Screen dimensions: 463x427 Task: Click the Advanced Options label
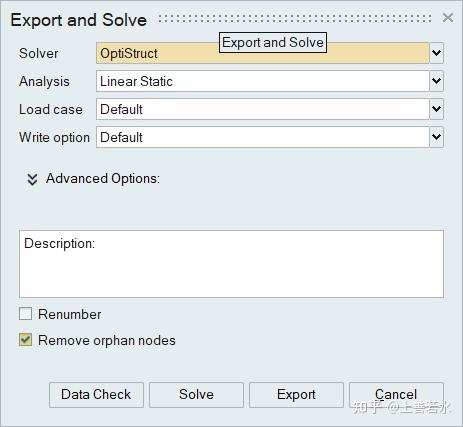(103, 179)
